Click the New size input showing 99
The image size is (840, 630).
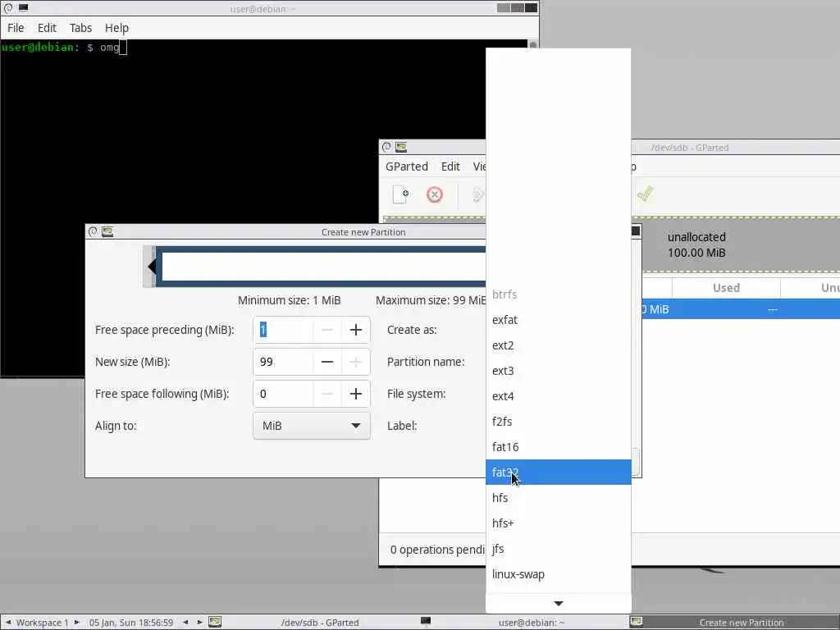(x=283, y=362)
